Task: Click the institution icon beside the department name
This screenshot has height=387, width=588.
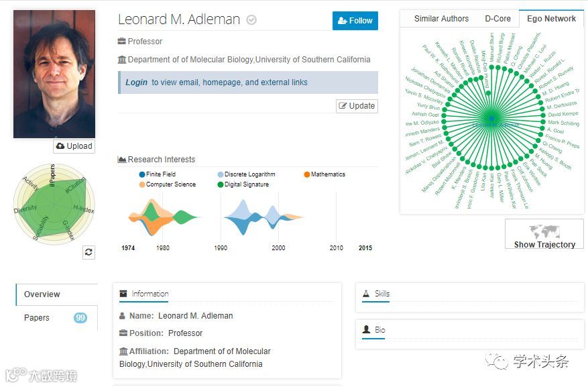Action: pyautogui.click(x=122, y=60)
